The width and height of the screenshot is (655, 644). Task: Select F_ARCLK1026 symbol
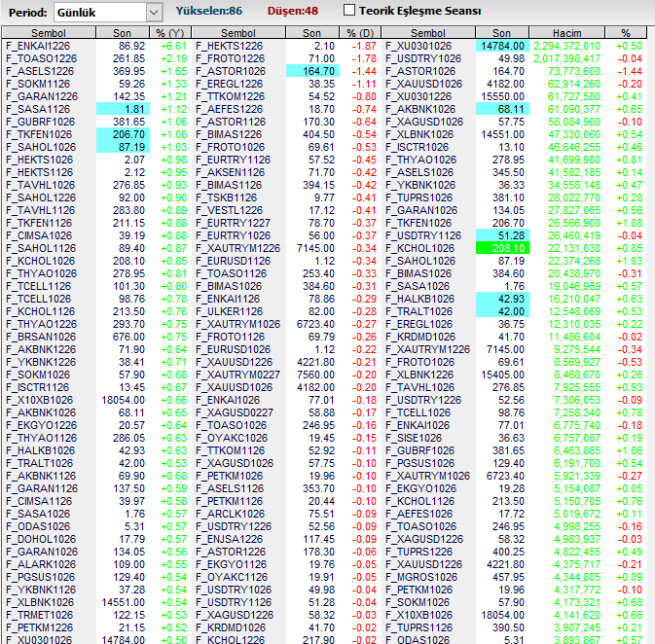pyautogui.click(x=231, y=514)
